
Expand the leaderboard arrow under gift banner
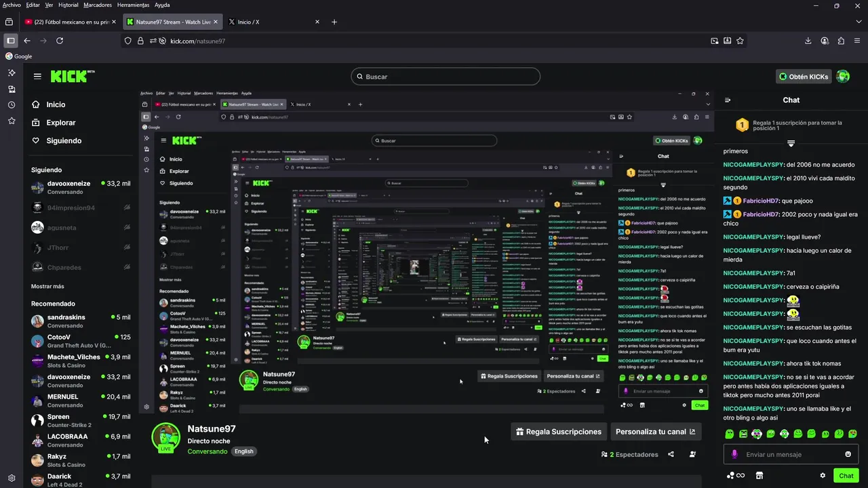click(x=791, y=143)
